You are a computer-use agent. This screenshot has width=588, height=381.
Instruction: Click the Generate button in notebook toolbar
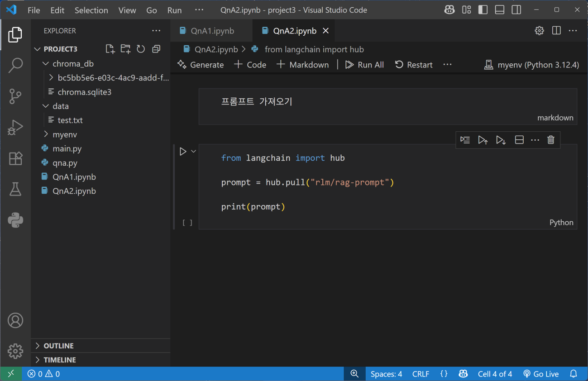(201, 65)
